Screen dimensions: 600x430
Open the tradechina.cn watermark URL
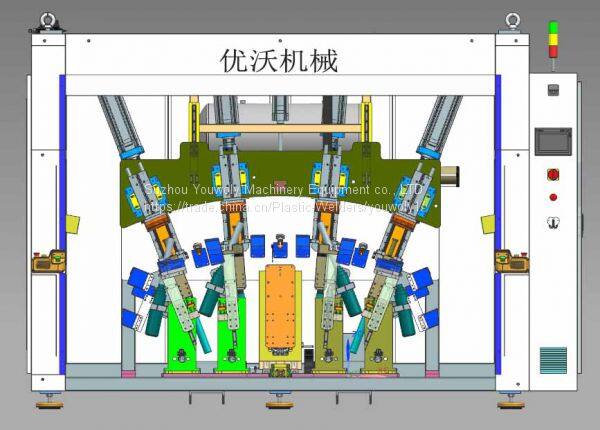click(283, 205)
